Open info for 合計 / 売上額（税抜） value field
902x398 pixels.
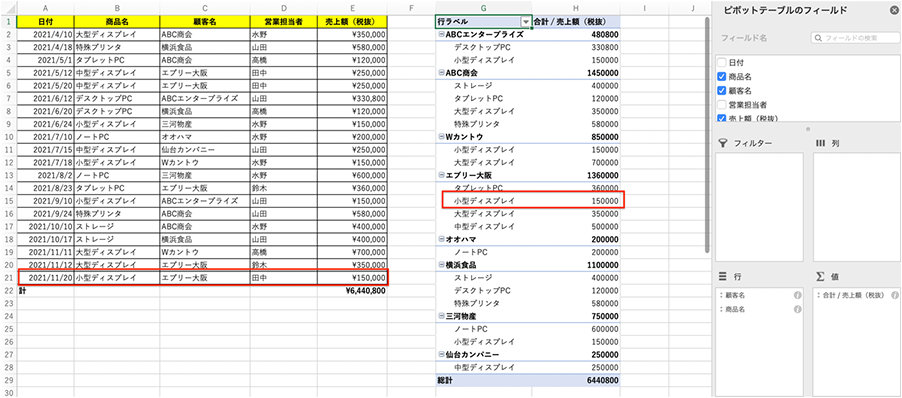click(x=895, y=295)
